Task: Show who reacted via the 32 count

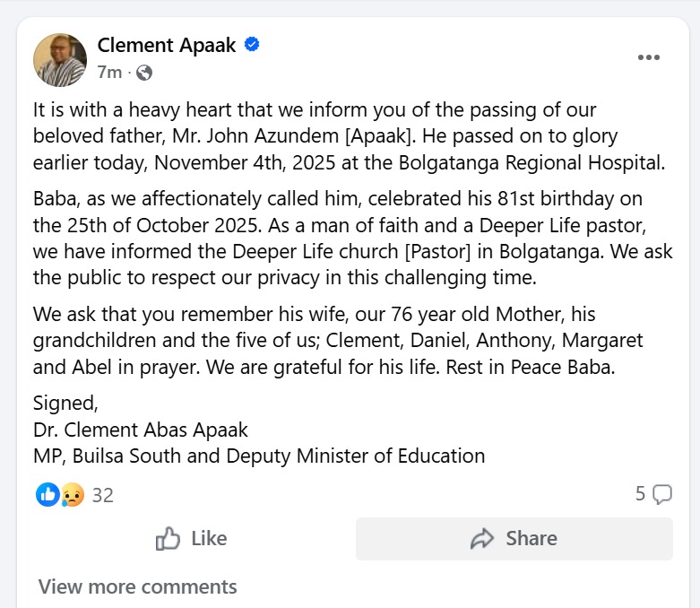Action: (x=102, y=495)
